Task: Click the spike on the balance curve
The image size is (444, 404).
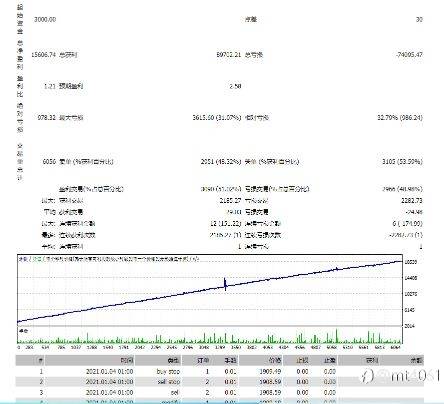Action: point(225,284)
